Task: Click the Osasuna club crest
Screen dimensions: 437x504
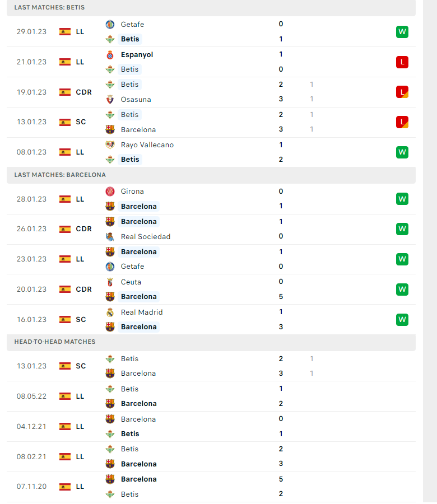Action: [x=110, y=99]
